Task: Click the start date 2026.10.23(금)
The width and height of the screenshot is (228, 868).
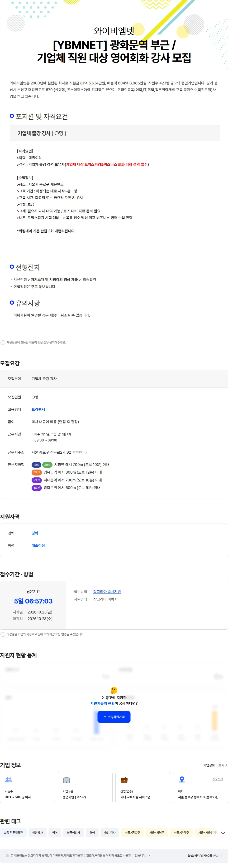Action: 40,612
